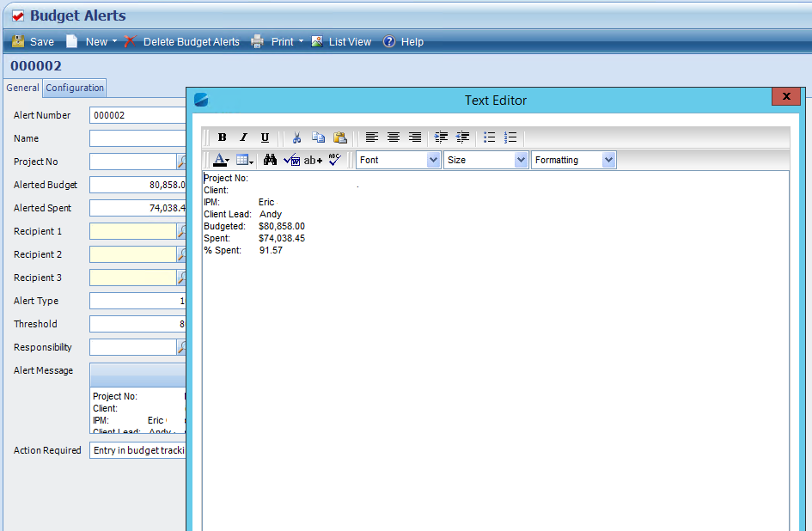
Task: Click the Recipient 2 field
Action: pyautogui.click(x=133, y=254)
